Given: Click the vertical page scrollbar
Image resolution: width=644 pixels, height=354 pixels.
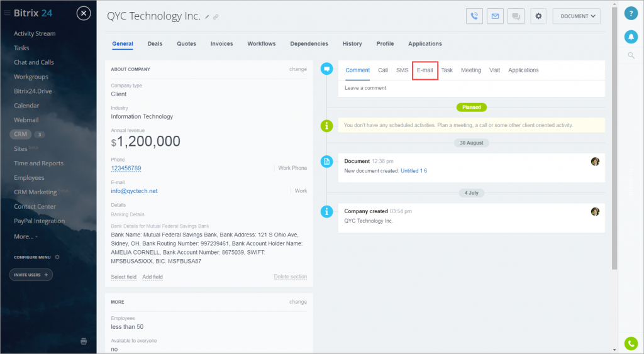Looking at the screenshot, I should [614, 138].
